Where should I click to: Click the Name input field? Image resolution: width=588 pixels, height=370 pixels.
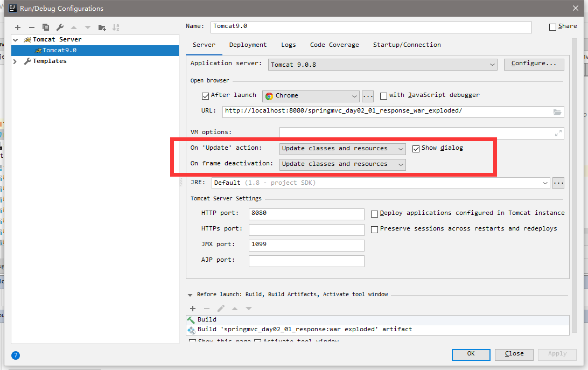click(371, 27)
